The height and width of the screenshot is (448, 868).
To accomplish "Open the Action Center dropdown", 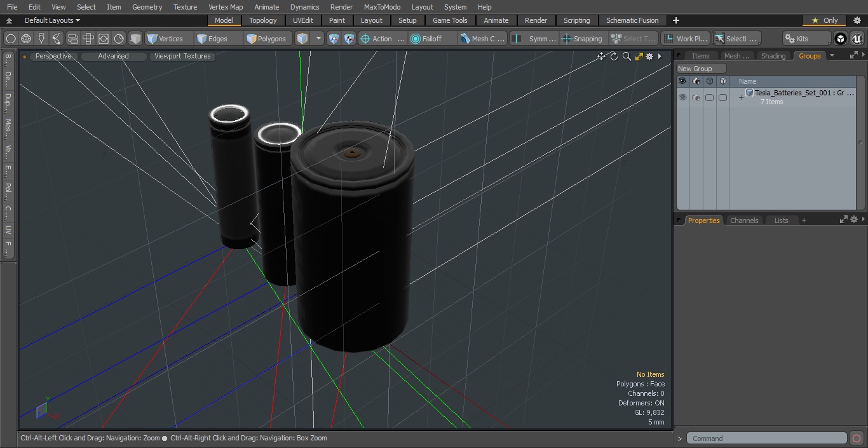I will tap(383, 39).
